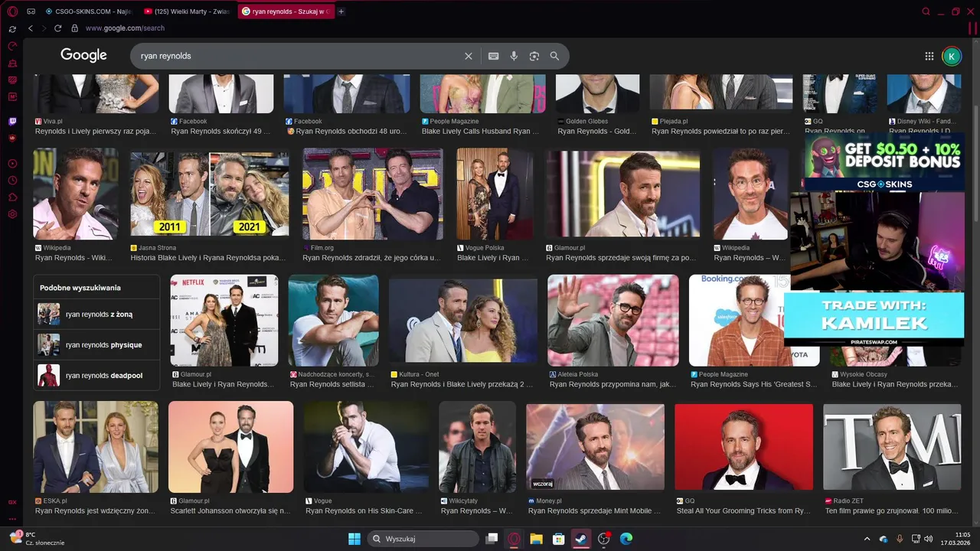Image resolution: width=980 pixels, height=551 pixels.
Task: Go to the Google homepage via the logo
Action: (83, 55)
